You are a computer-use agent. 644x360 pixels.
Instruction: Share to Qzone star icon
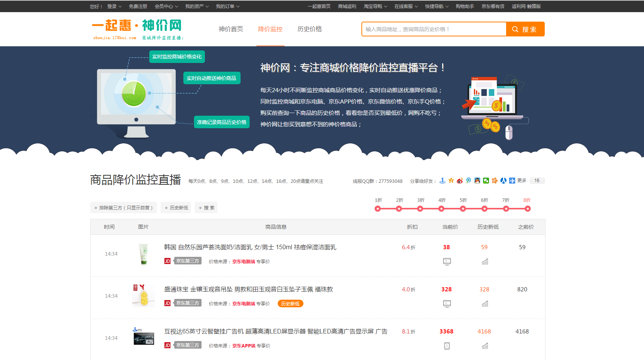coord(451,181)
